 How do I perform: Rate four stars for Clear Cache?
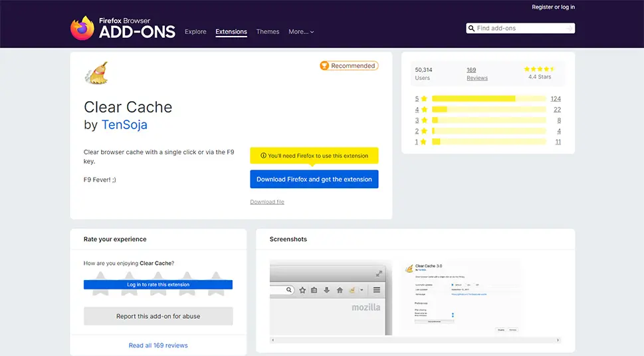click(187, 283)
